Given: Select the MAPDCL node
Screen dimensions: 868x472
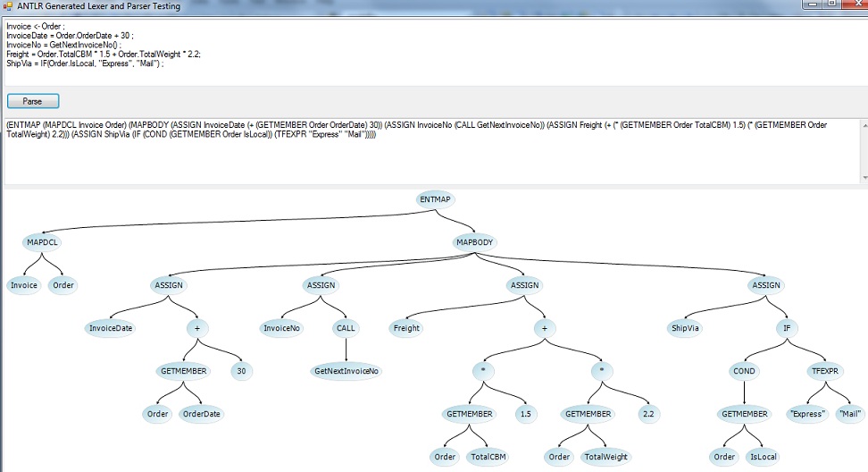Looking at the screenshot, I should click(42, 242).
